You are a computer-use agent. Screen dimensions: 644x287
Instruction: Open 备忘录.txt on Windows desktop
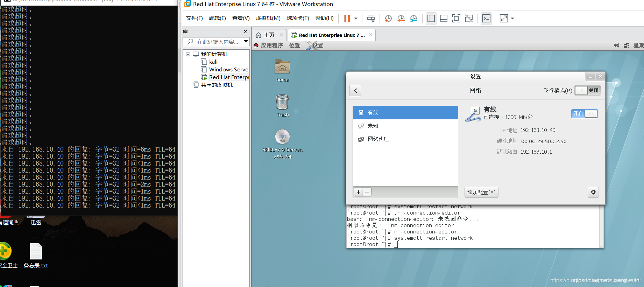click(x=36, y=255)
